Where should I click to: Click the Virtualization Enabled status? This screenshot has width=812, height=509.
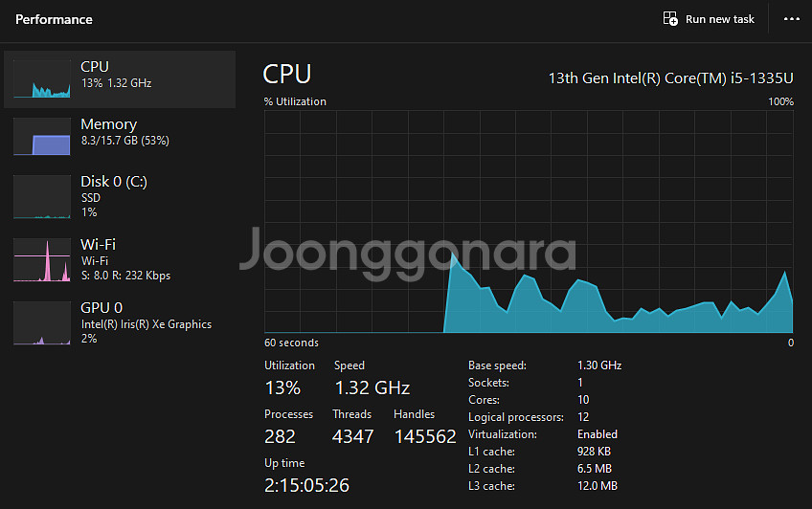598,434
